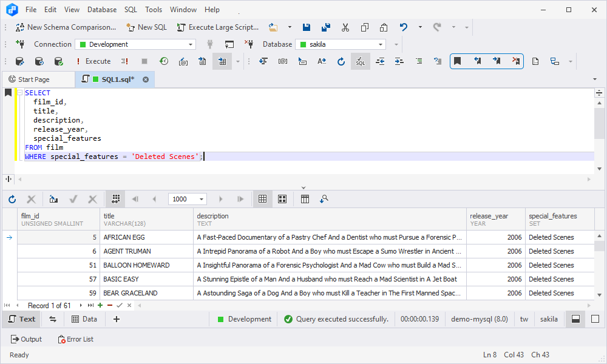This screenshot has width=607, height=364.
Task: Open the Undo history dropdown arrow
Action: (420, 27)
